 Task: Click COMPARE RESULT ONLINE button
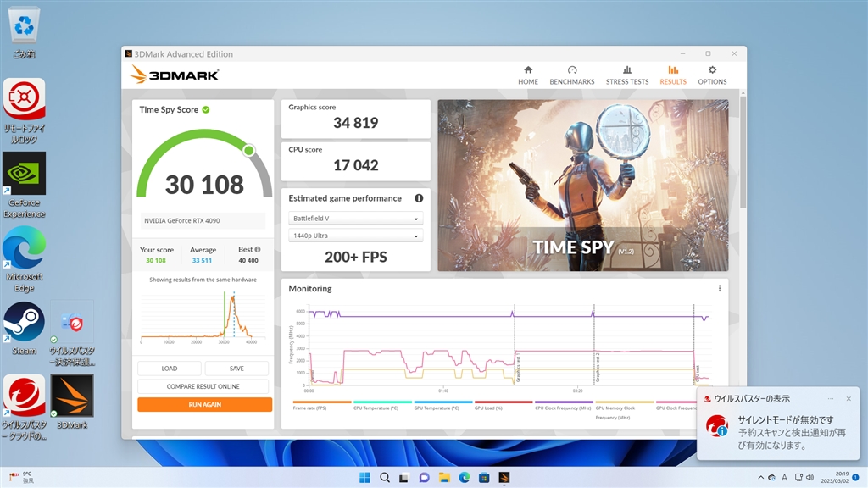click(x=203, y=386)
